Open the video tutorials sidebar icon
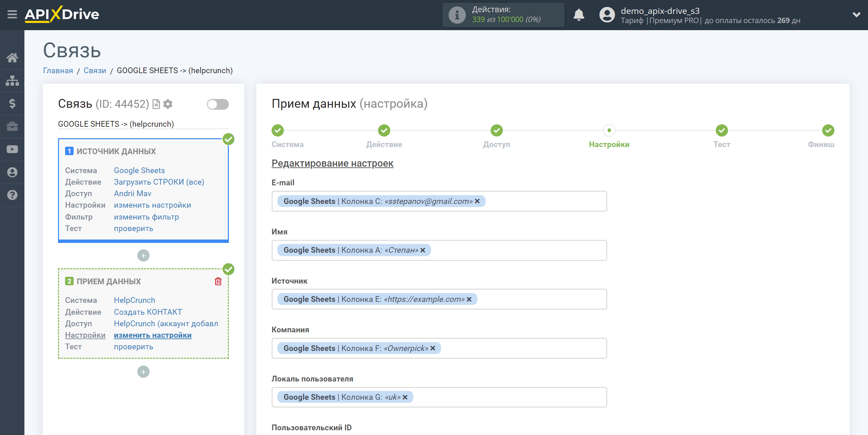 point(12,149)
